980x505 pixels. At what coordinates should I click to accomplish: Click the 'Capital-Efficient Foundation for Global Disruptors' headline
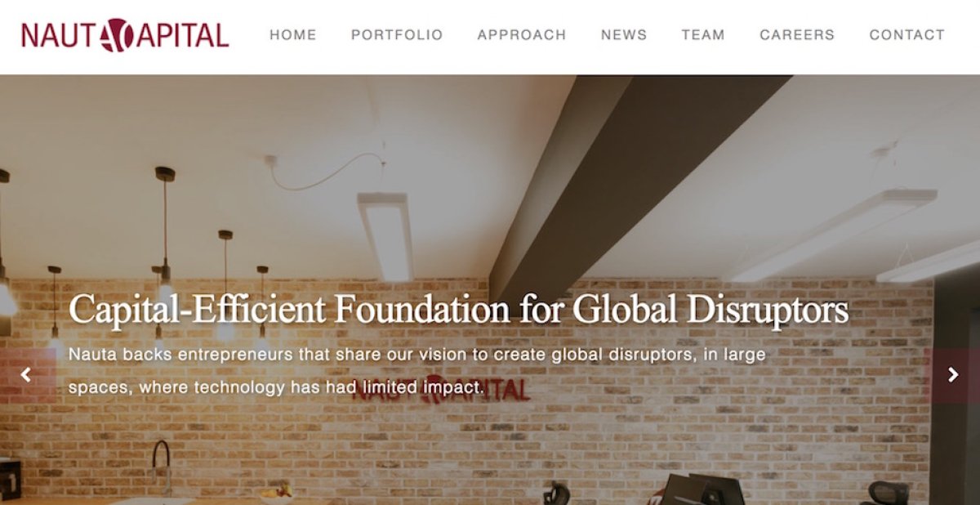click(x=458, y=310)
